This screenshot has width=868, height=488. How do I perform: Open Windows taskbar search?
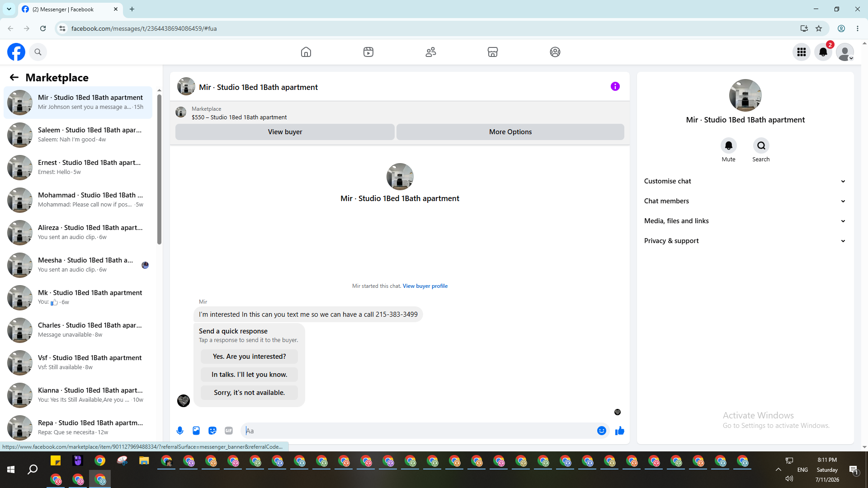point(33,470)
